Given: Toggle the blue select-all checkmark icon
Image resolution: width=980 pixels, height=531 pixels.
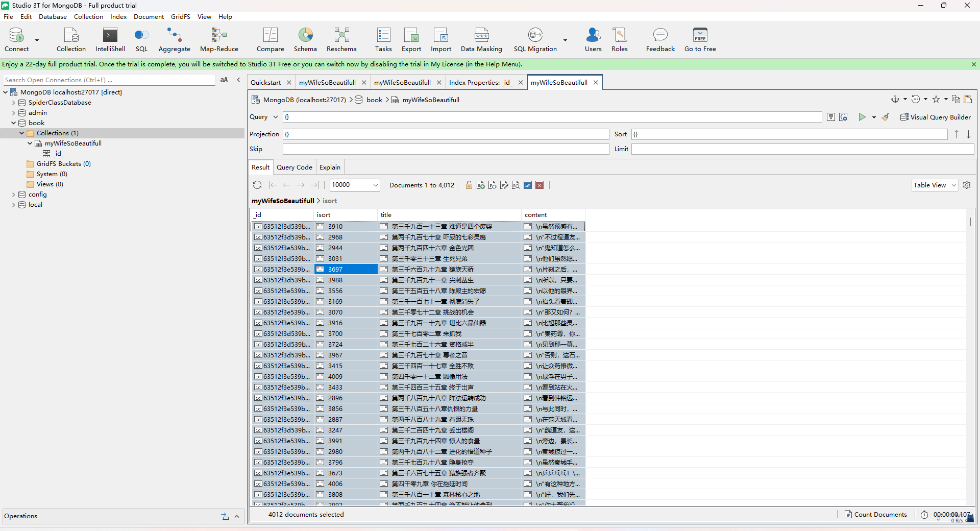Looking at the screenshot, I should tap(528, 185).
